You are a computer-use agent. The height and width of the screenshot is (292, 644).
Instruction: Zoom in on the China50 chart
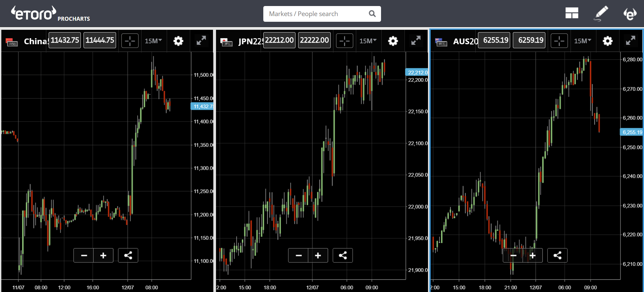(103, 255)
